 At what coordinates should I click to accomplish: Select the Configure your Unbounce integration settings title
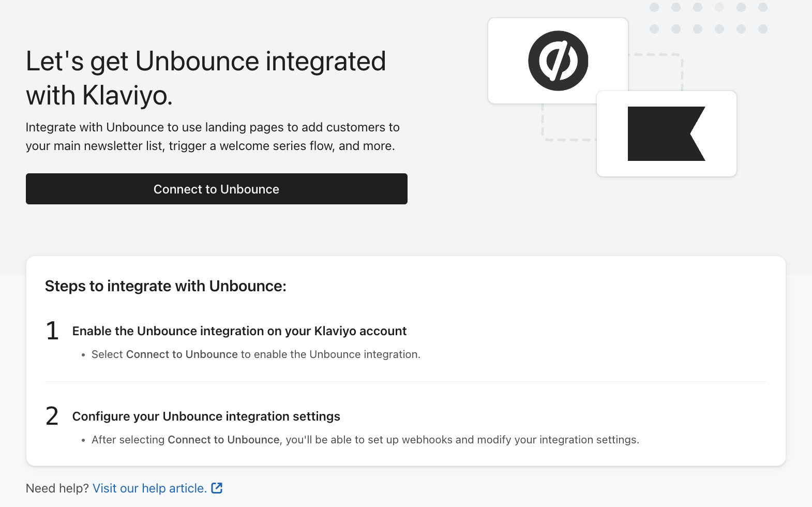pyautogui.click(x=206, y=416)
